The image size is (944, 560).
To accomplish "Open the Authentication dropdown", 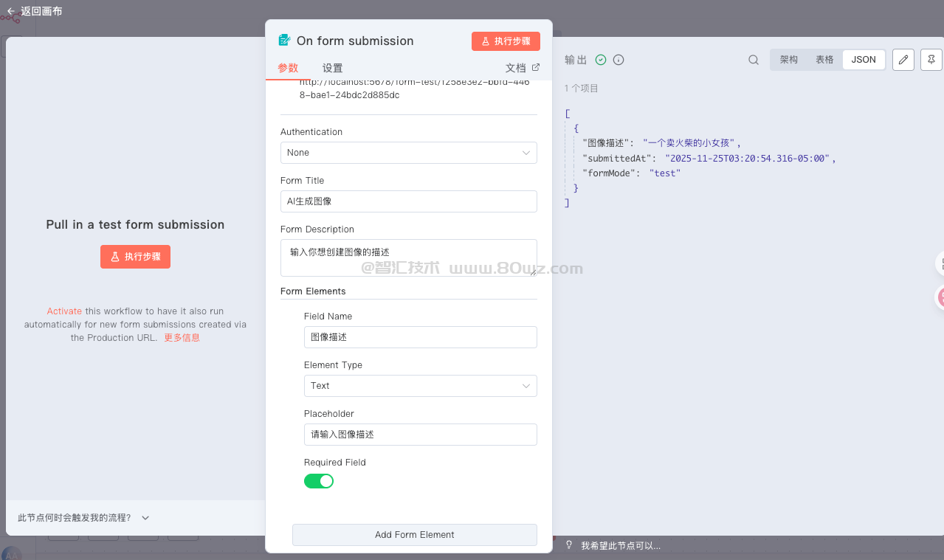I will [408, 153].
